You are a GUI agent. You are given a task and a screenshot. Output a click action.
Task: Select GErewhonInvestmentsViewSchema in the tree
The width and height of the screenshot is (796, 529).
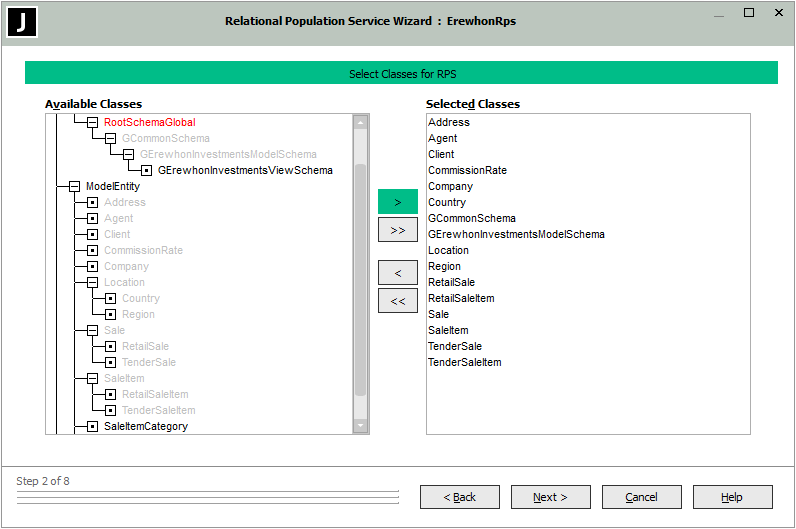click(x=245, y=171)
